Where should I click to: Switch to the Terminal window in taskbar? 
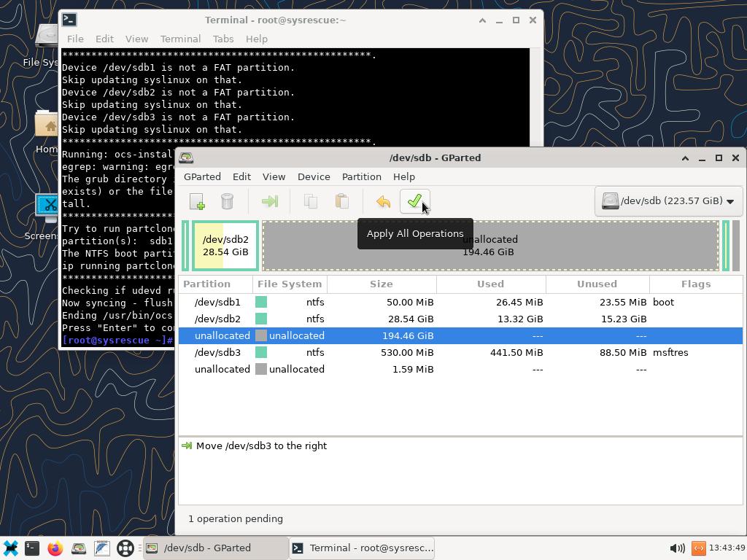pyautogui.click(x=363, y=548)
